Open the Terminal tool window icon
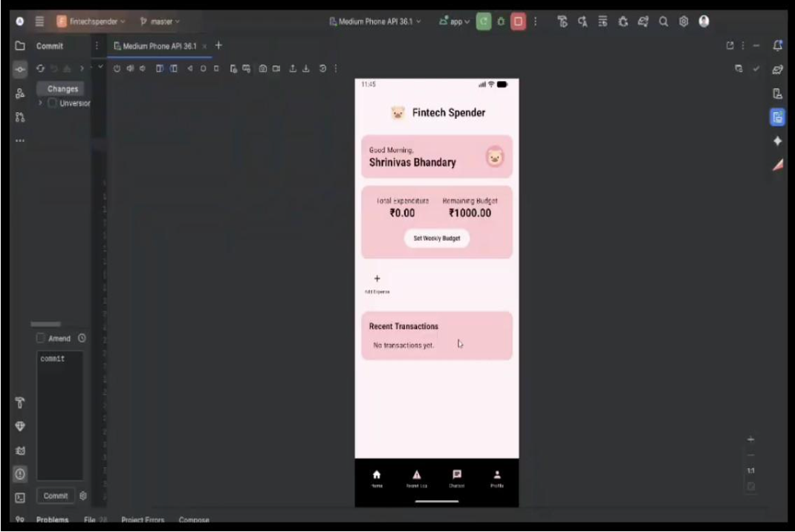This screenshot has width=795, height=532. [x=20, y=498]
